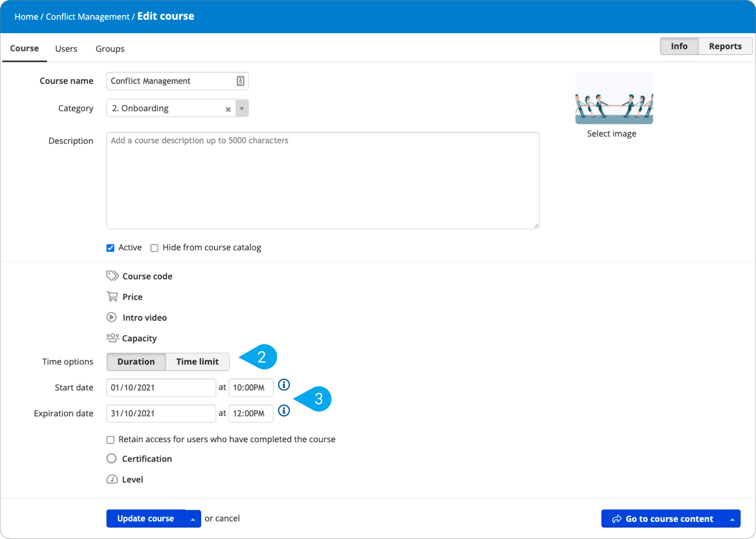This screenshot has height=539, width=756.
Task: Click Update course button
Action: 145,517
